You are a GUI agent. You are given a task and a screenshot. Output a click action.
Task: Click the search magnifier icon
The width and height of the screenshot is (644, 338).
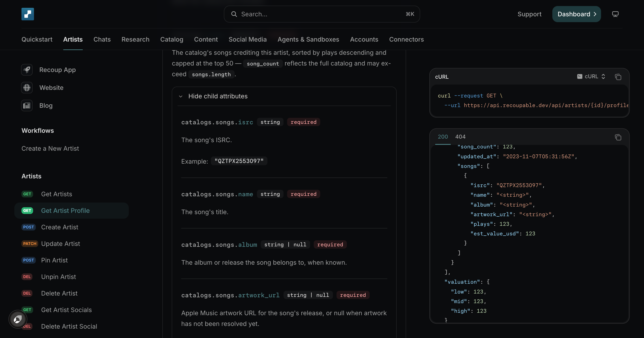pyautogui.click(x=234, y=14)
